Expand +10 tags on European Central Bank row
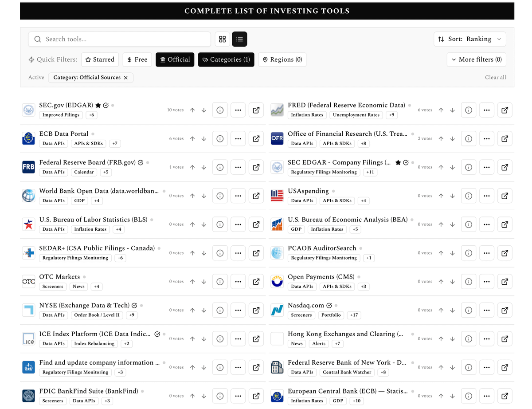 (356, 401)
